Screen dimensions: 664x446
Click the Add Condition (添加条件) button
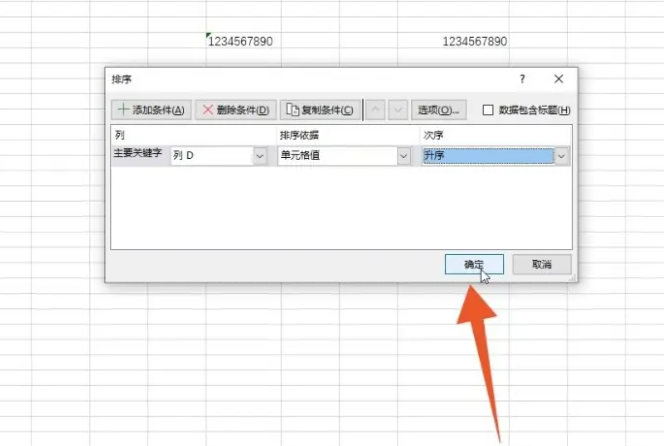coord(151,110)
